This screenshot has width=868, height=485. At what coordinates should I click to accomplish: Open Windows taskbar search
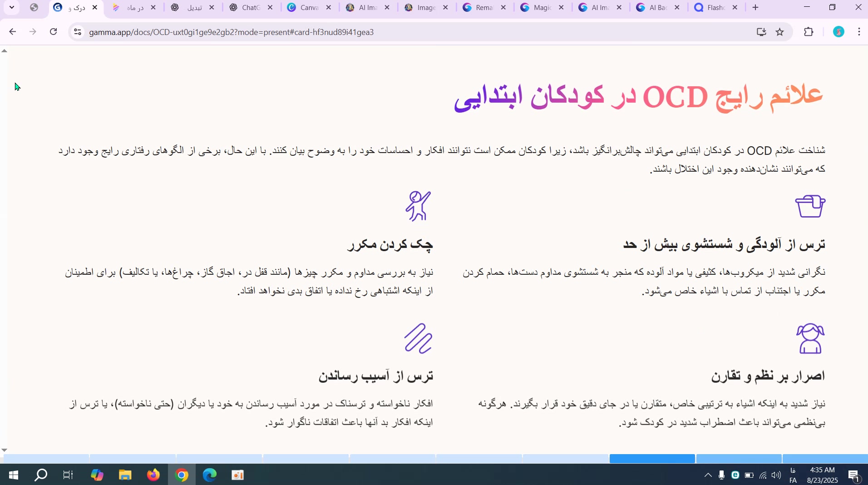point(41,475)
